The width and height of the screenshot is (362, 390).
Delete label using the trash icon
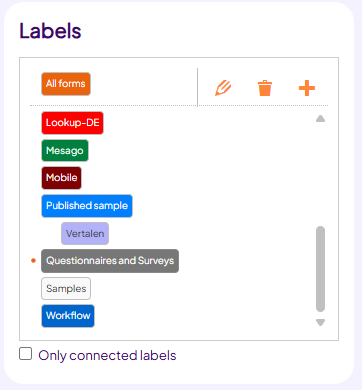(265, 88)
